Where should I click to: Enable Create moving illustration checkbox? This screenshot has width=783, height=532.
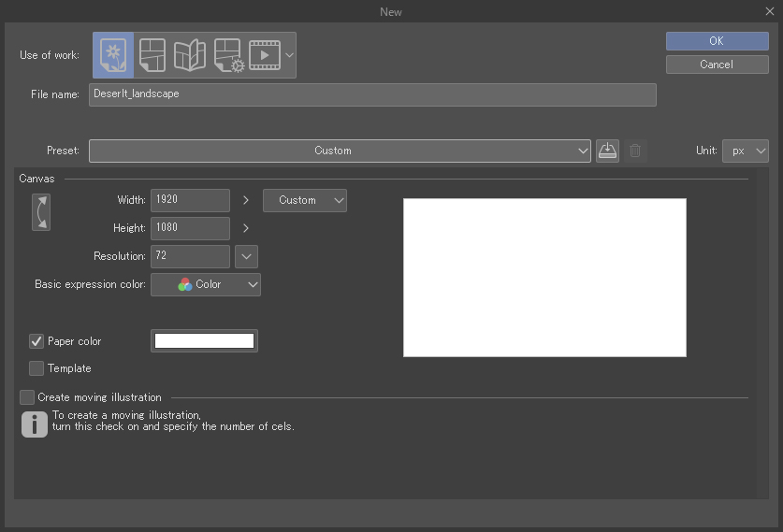click(27, 397)
